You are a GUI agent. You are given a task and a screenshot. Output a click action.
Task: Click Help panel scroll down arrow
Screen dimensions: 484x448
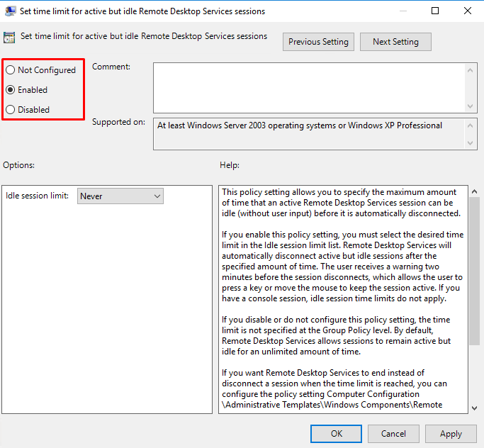474,407
